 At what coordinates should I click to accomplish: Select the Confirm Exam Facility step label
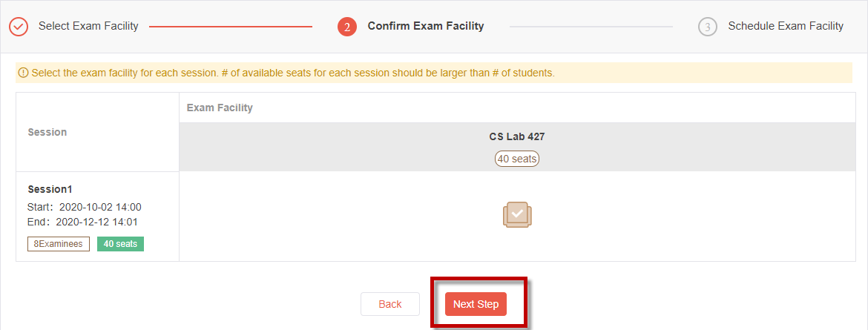(426, 26)
